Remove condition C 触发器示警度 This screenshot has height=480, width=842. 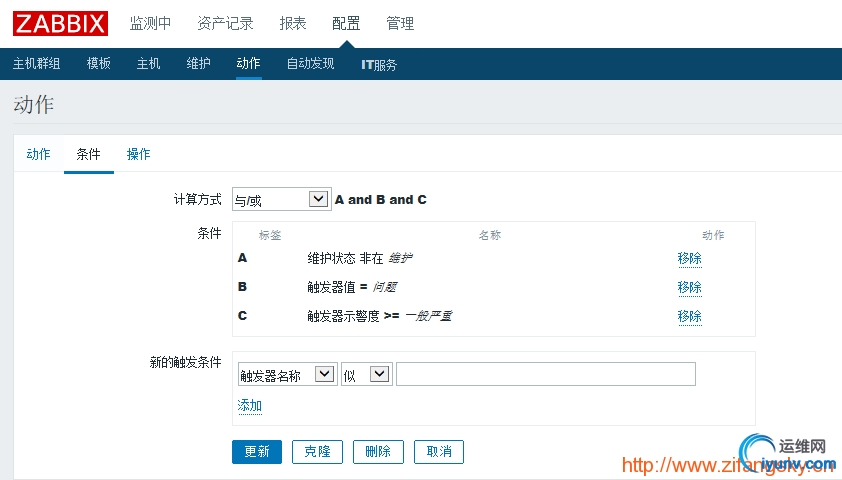689,317
